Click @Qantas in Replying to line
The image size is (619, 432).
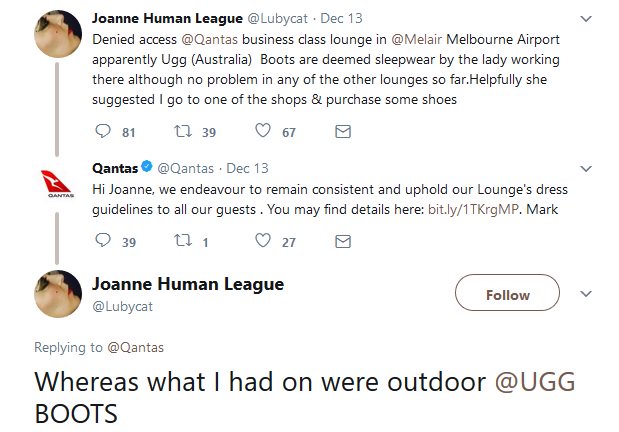point(136,347)
